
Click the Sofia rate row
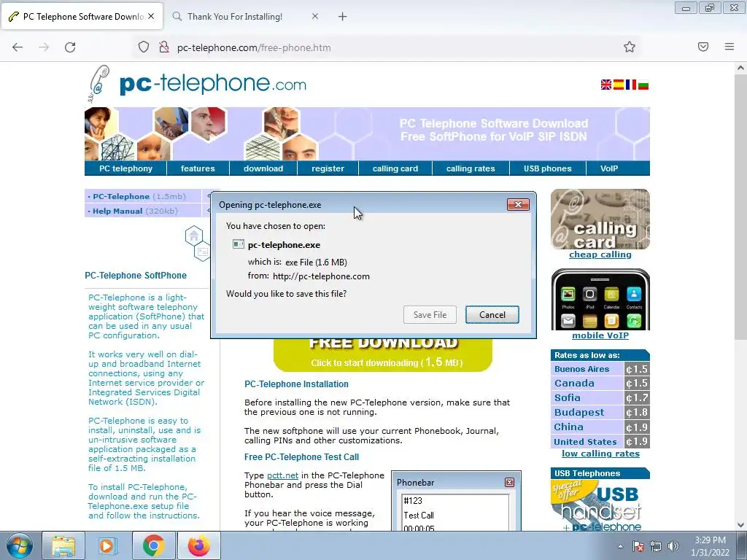[600, 397]
